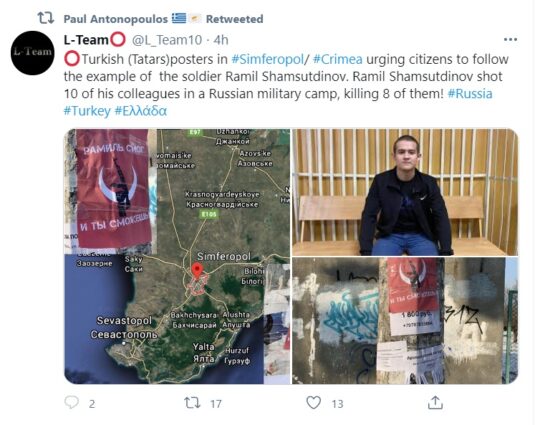The height and width of the screenshot is (425, 550).
Task: Open the three-dot more options menu
Action: tap(510, 40)
